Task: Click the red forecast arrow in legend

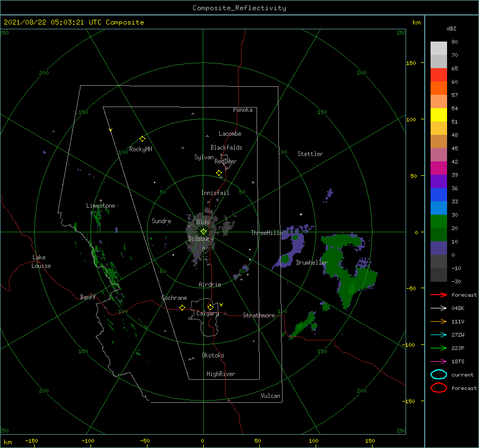Action: click(439, 295)
